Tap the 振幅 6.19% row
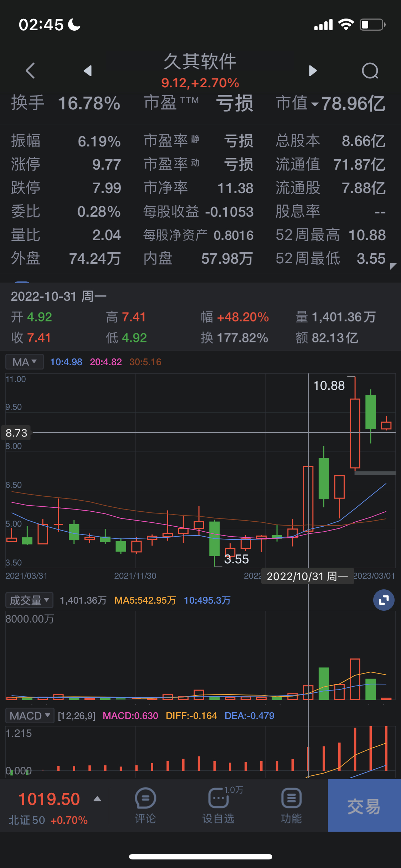This screenshot has width=401, height=868. (x=66, y=141)
